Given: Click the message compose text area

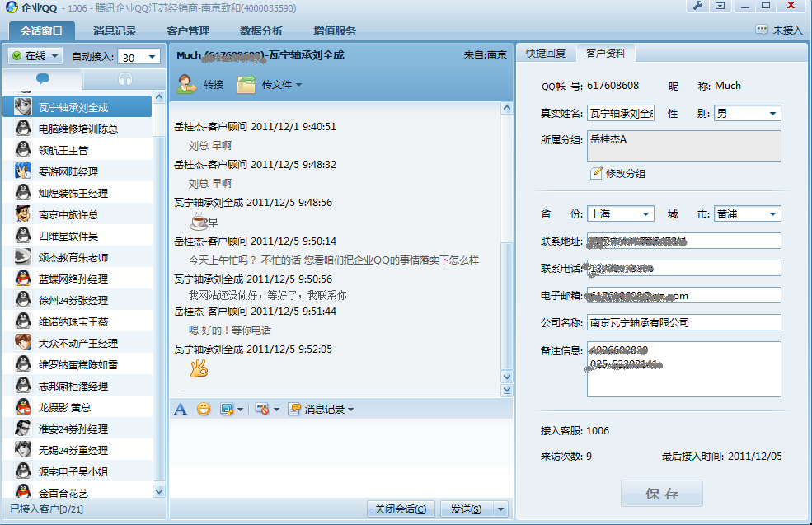Looking at the screenshot, I should pyautogui.click(x=340, y=458).
